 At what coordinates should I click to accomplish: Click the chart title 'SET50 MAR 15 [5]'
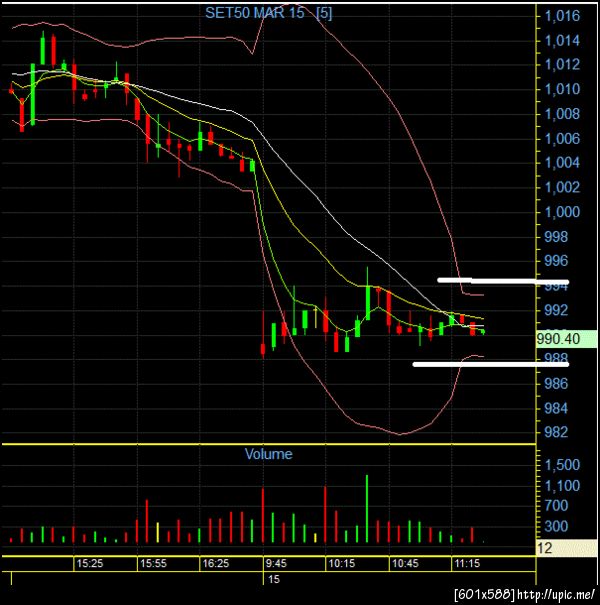click(269, 13)
